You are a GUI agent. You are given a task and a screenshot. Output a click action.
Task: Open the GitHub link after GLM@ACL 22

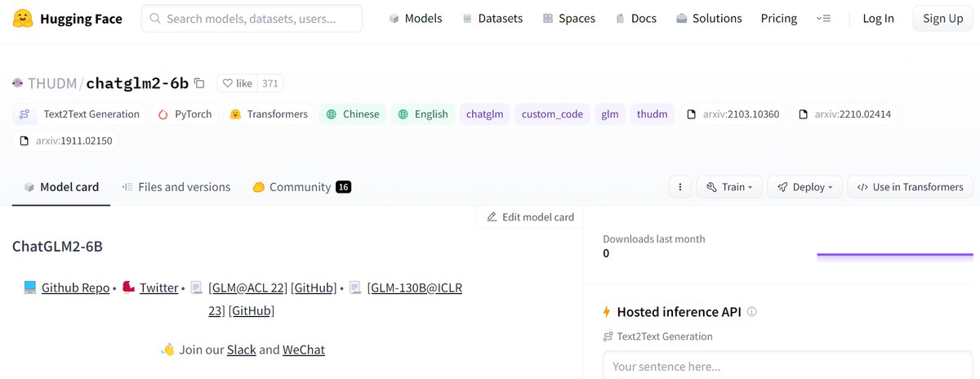pyautogui.click(x=314, y=288)
